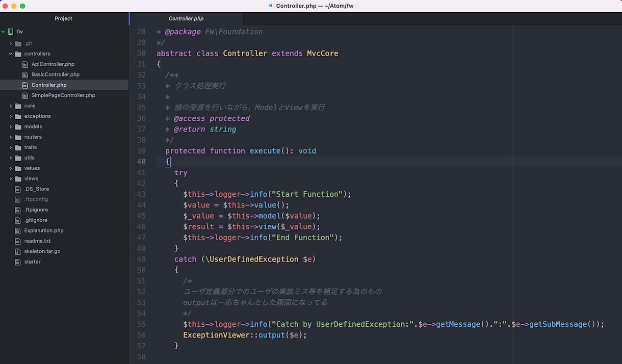Click "MvcCore" in the class declaration
Image resolution: width=622 pixels, height=364 pixels.
[323, 53]
